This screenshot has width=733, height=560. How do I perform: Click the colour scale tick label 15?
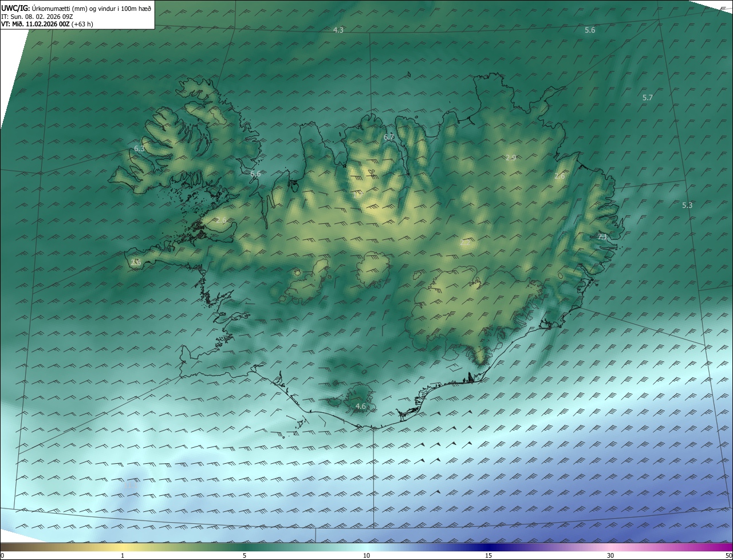pyautogui.click(x=488, y=555)
